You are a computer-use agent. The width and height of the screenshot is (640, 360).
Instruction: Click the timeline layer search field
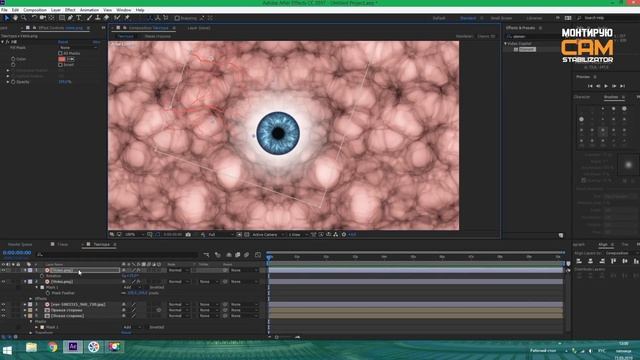[x=118, y=255]
